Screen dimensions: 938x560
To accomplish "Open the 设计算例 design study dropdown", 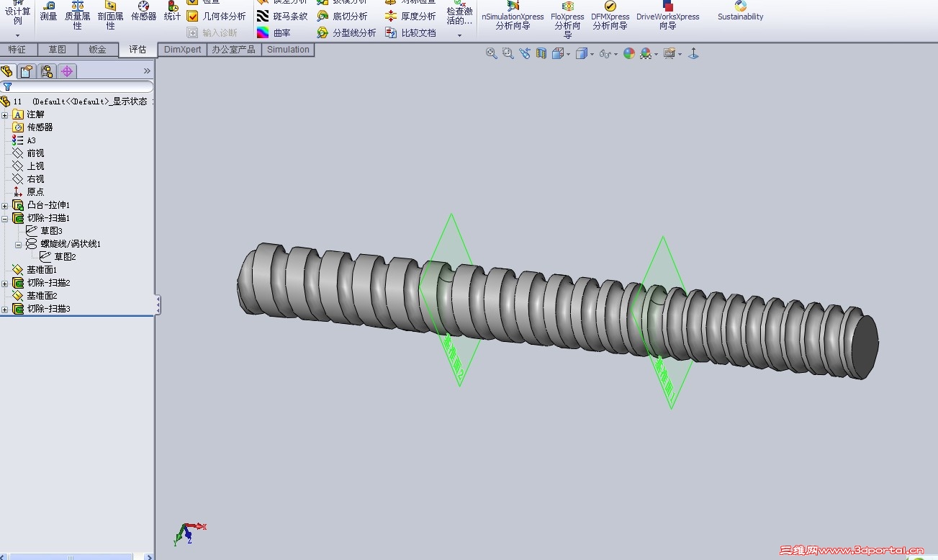I will coord(18,35).
